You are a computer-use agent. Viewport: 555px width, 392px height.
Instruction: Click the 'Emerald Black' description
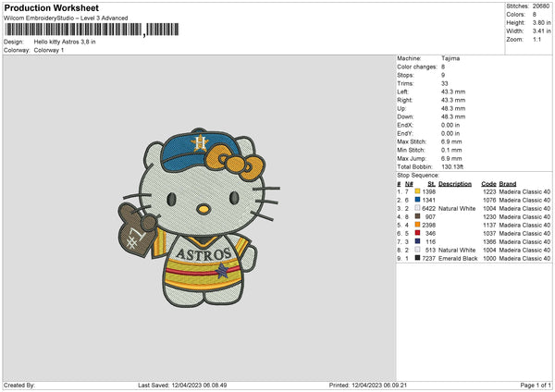(458, 258)
